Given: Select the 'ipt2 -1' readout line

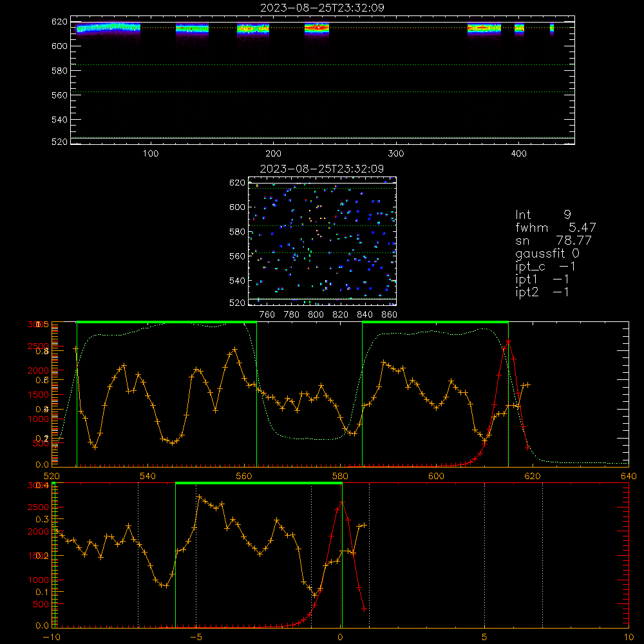Looking at the screenshot, I should click(542, 292).
